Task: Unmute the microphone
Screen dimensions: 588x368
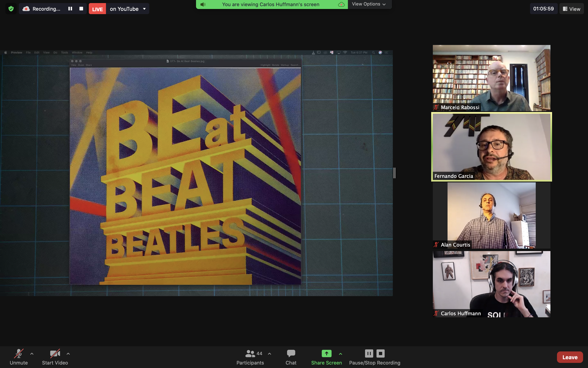Action: coord(19,357)
